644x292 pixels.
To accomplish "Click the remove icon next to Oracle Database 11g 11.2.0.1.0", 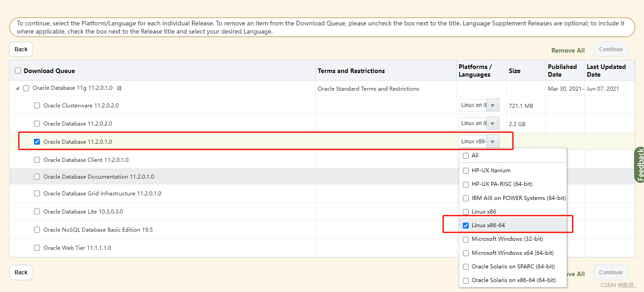I will point(119,88).
